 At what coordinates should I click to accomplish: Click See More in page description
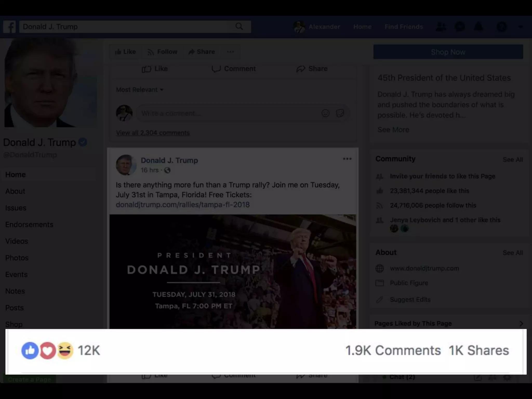[393, 130]
